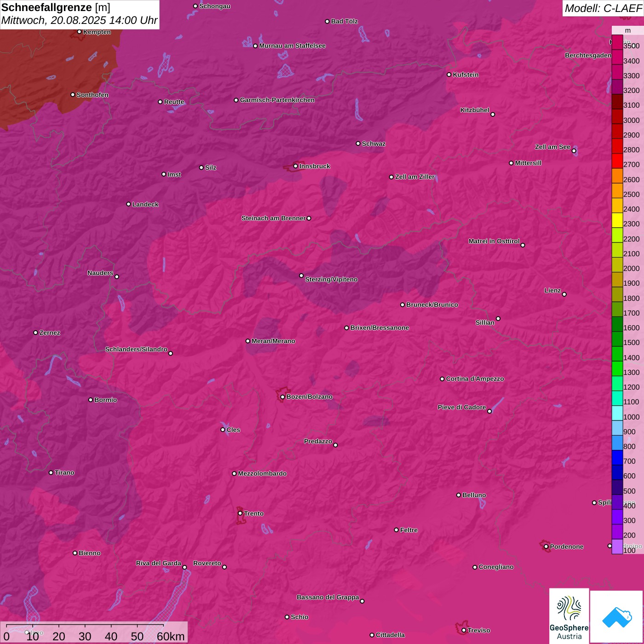Click the Mezzolombardo label

coord(262,473)
